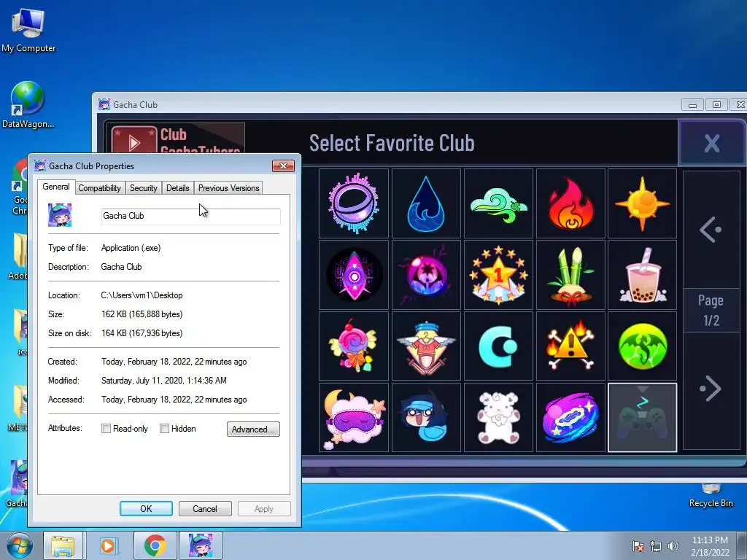Pick the bubble tea cup club
The image size is (747, 560).
pos(642,275)
